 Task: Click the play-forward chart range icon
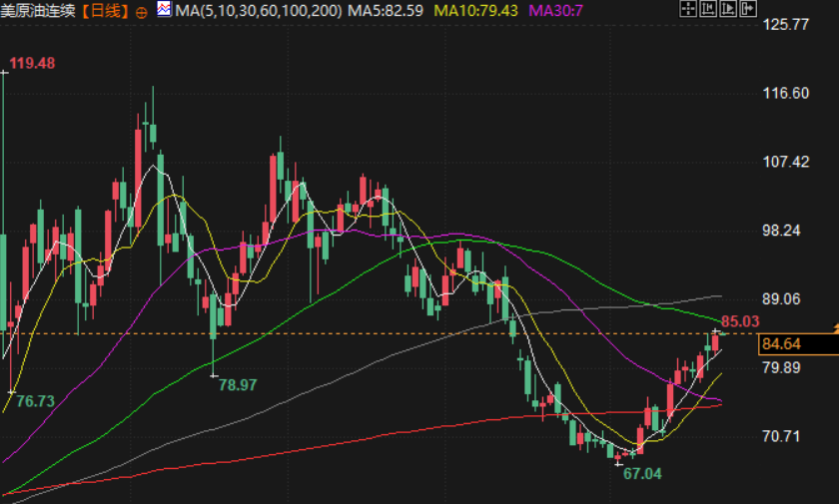728,9
